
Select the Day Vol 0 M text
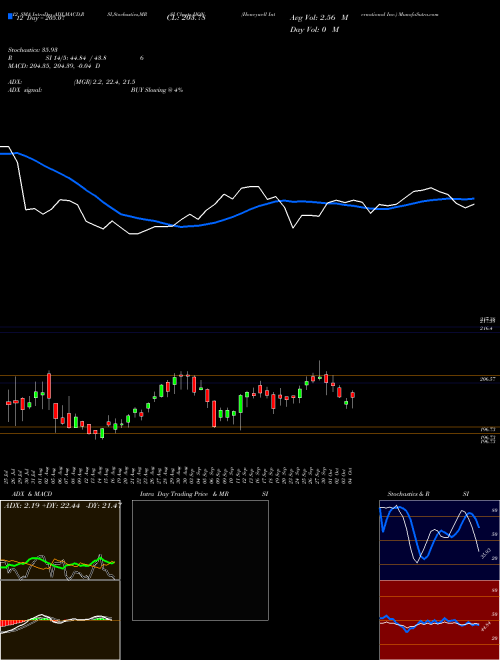[x=314, y=29]
